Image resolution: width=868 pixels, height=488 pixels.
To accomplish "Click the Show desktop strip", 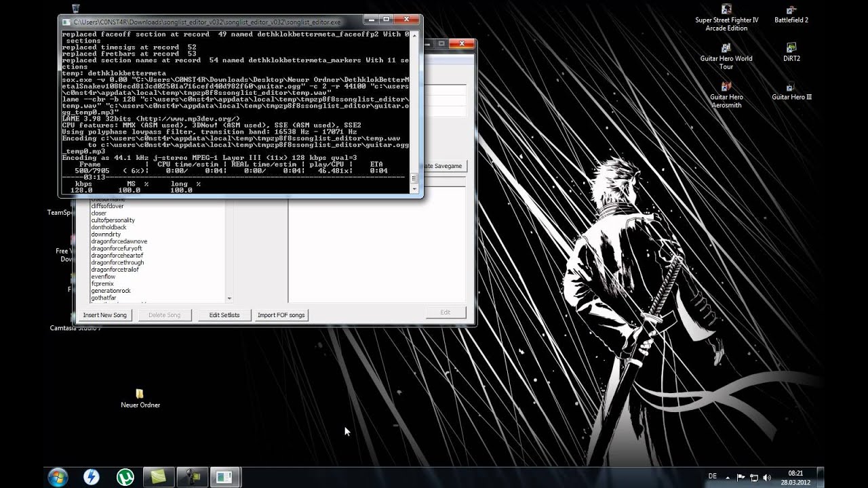I will coord(821,477).
